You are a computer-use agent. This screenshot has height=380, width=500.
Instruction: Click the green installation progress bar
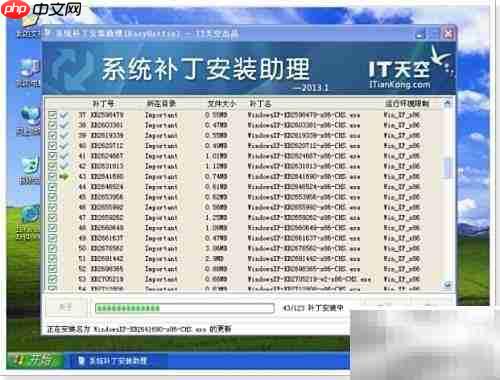[185, 308]
